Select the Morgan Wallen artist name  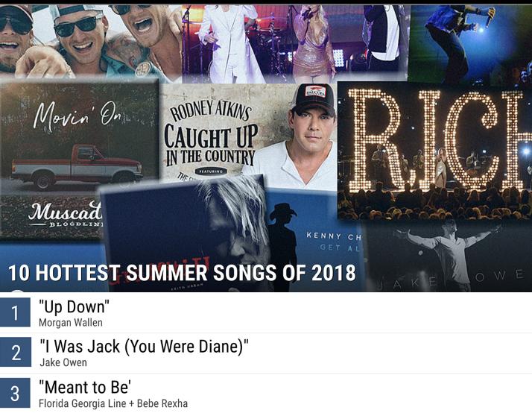click(71, 323)
